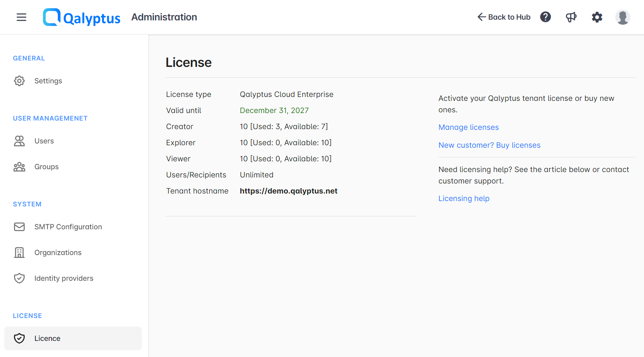Open Manage licenses link

(468, 127)
